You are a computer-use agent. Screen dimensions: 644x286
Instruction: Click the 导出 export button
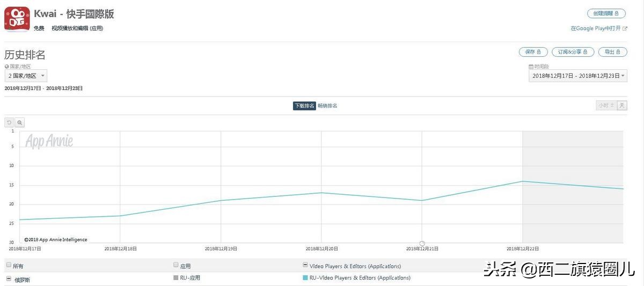(x=612, y=52)
